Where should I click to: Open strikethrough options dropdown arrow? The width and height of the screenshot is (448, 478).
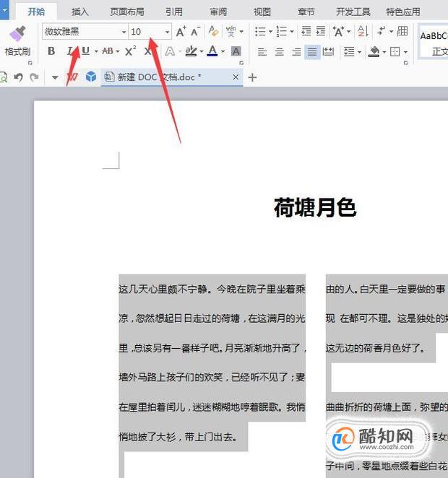(x=117, y=51)
